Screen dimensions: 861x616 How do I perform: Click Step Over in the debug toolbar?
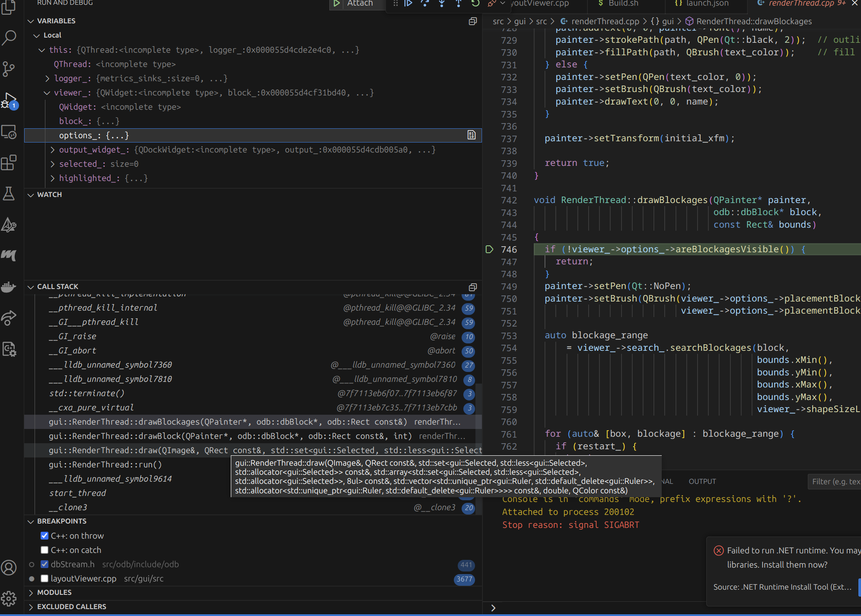coord(425,3)
